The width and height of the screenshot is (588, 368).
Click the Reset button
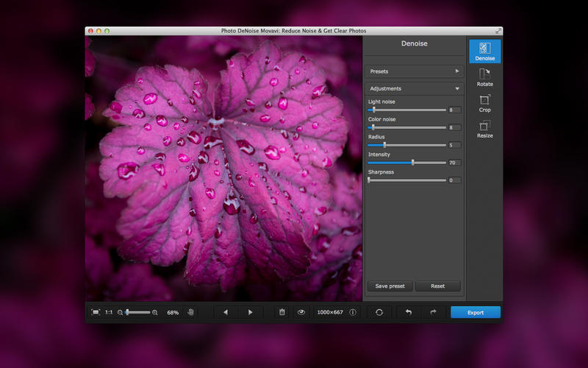coord(437,286)
